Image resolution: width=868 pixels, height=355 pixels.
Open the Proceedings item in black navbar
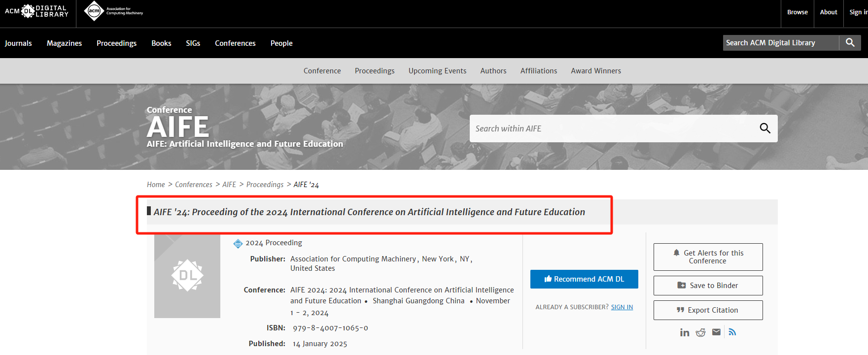pyautogui.click(x=116, y=43)
